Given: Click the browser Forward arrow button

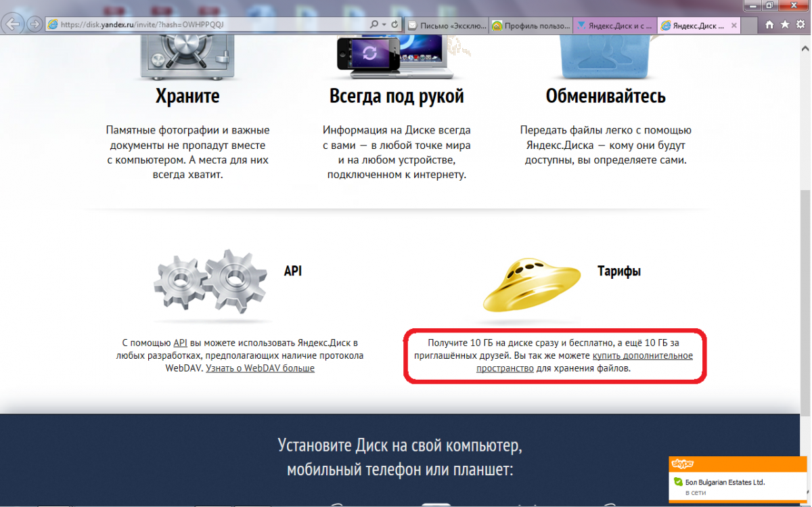Looking at the screenshot, I should (34, 24).
